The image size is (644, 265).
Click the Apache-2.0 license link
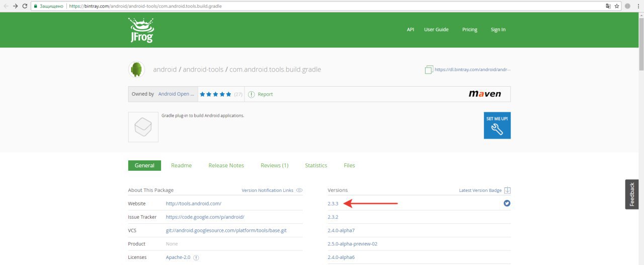pyautogui.click(x=179, y=257)
